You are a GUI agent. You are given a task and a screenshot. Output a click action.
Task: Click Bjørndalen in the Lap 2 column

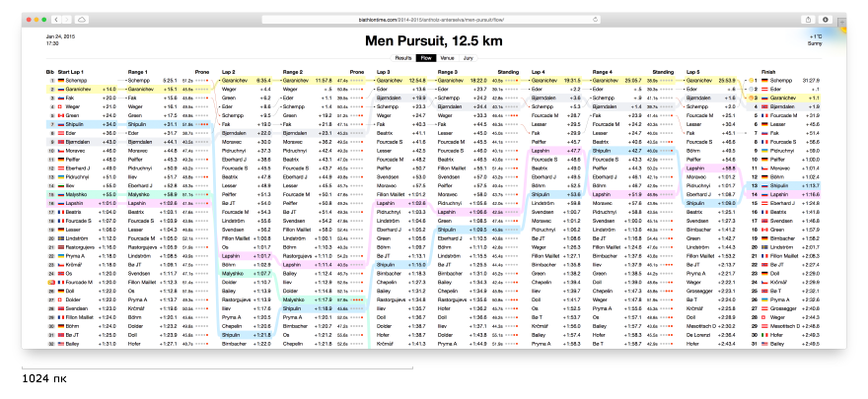tap(237, 131)
